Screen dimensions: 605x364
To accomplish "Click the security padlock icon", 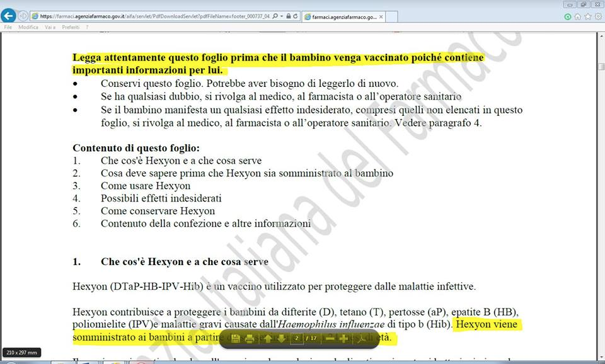I will tap(288, 16).
